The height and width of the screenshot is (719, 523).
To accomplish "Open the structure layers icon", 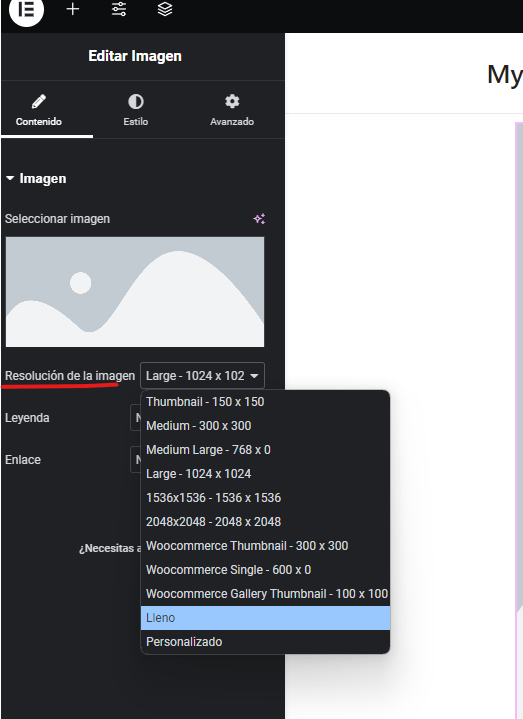I will 165,9.
